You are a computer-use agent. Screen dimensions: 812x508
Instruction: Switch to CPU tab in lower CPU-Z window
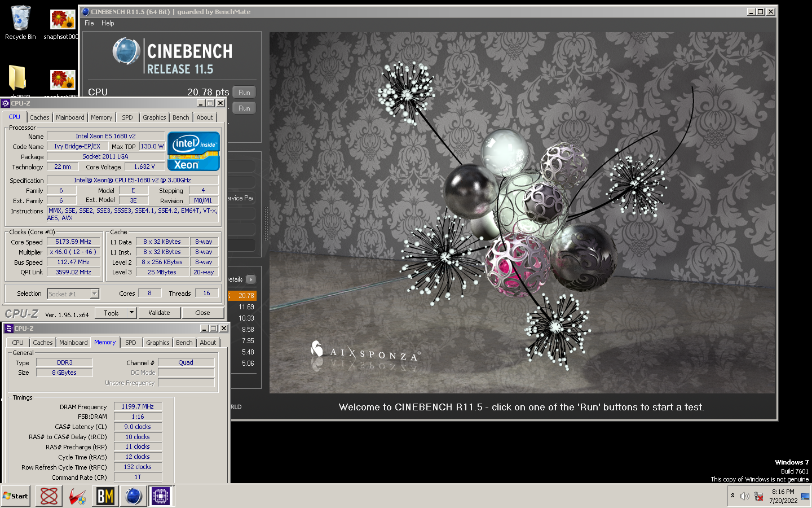click(x=18, y=343)
